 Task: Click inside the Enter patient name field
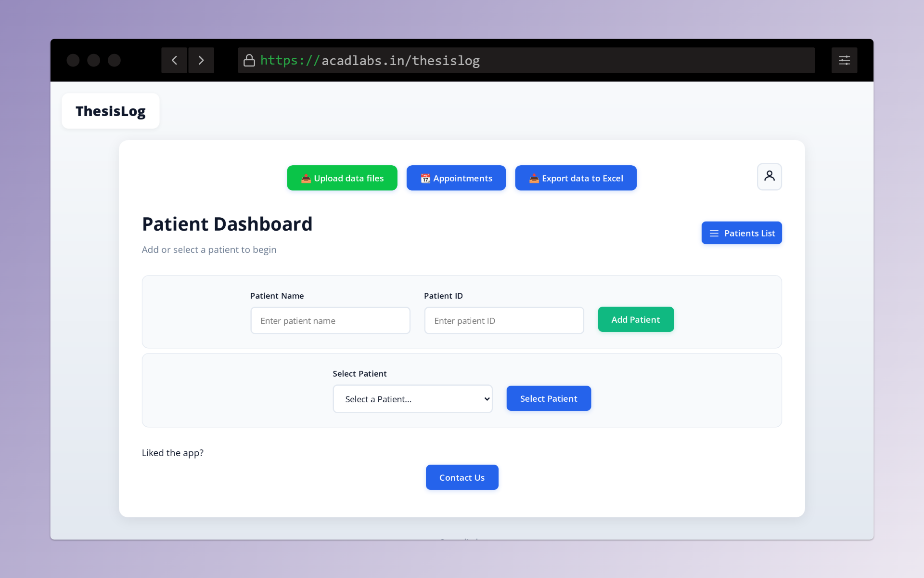[x=330, y=320]
